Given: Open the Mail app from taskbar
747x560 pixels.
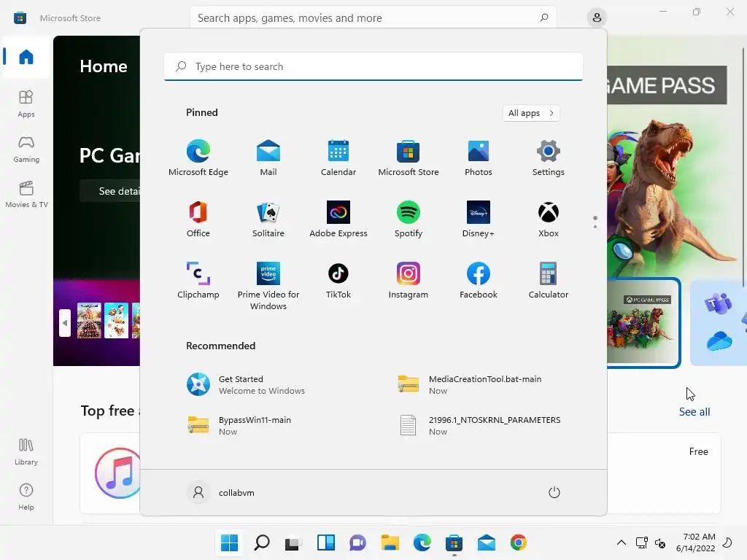Looking at the screenshot, I should [x=487, y=542].
